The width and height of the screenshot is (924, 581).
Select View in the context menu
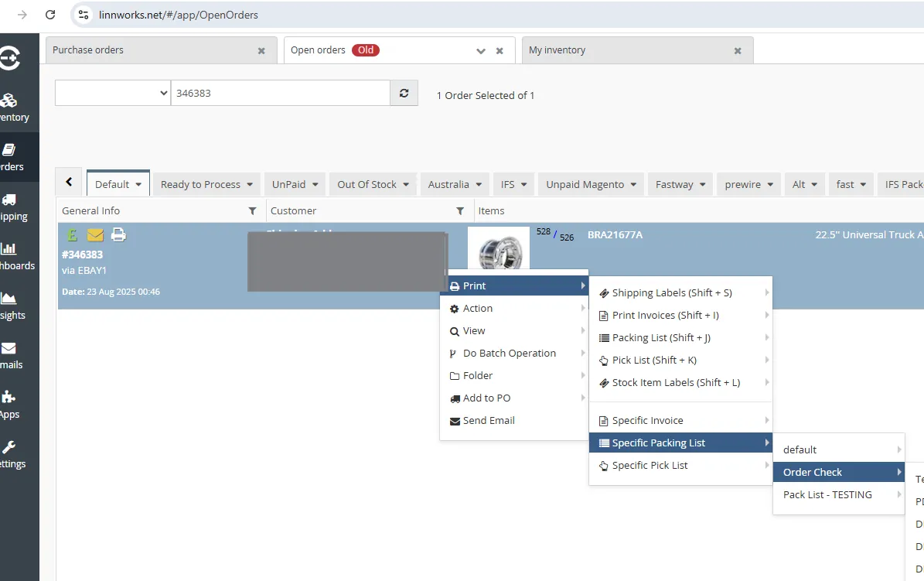tap(514, 331)
